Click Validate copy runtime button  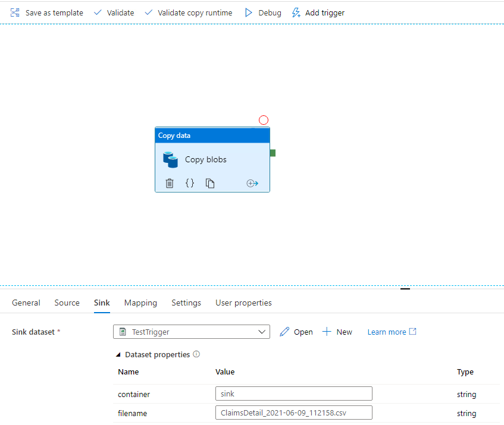189,12
